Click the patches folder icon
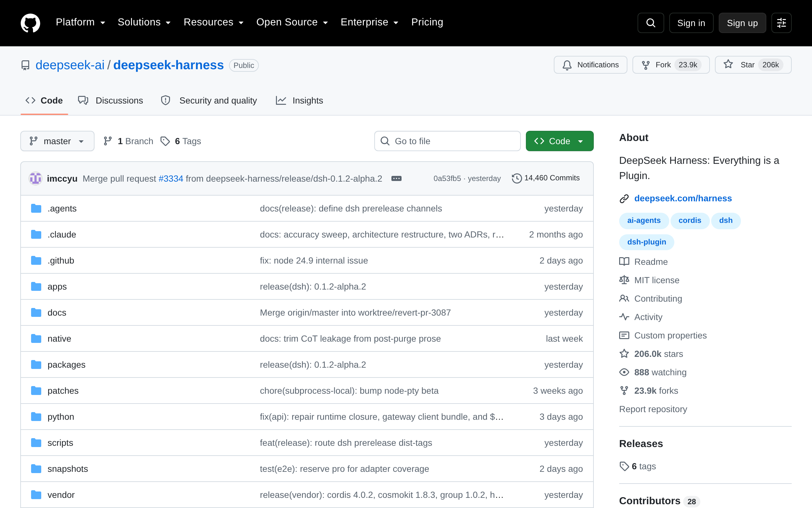 pos(36,391)
